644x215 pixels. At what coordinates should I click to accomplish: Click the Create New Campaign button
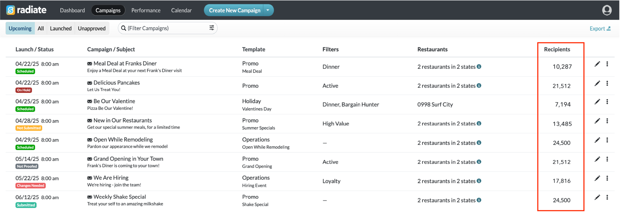point(234,10)
